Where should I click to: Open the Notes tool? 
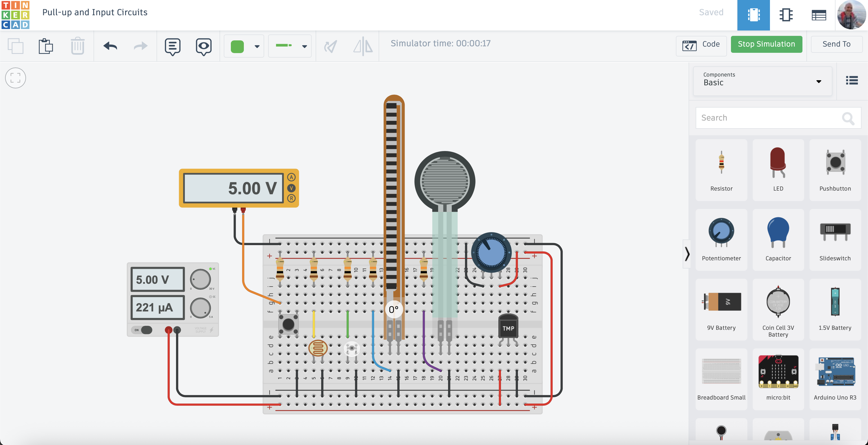[173, 47]
